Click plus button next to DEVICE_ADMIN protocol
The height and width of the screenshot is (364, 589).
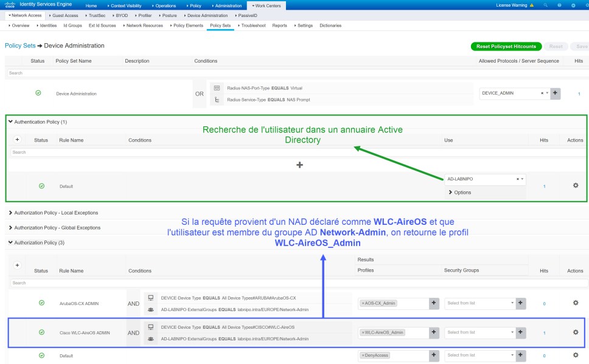556,93
